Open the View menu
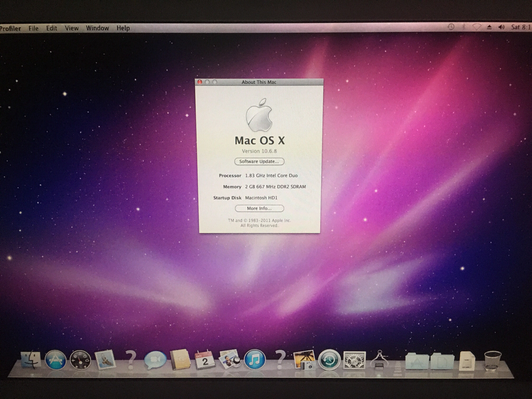Image resolution: width=532 pixels, height=399 pixels. (72, 28)
